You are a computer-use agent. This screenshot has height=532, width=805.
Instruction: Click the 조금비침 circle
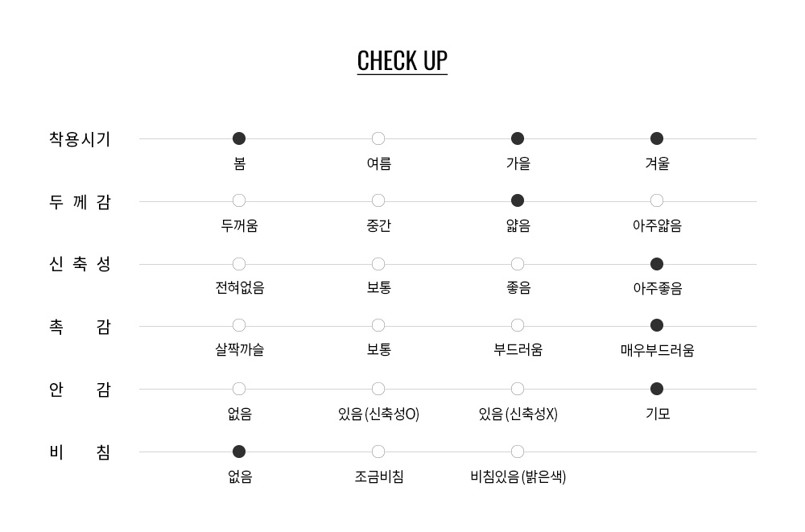pos(378,452)
